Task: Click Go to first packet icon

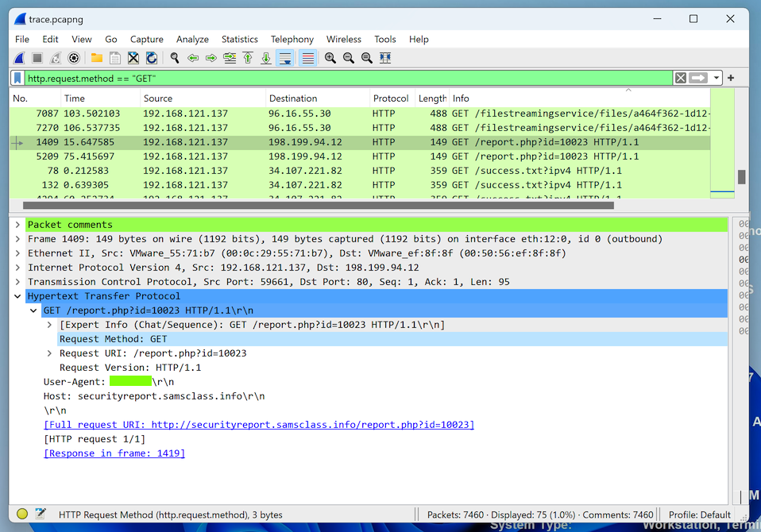Action: [x=248, y=58]
